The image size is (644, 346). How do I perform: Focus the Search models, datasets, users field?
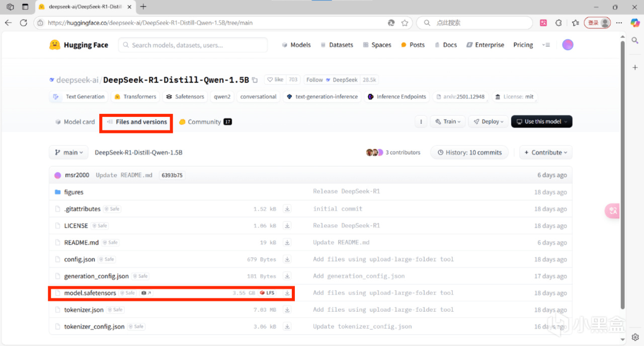(x=193, y=45)
